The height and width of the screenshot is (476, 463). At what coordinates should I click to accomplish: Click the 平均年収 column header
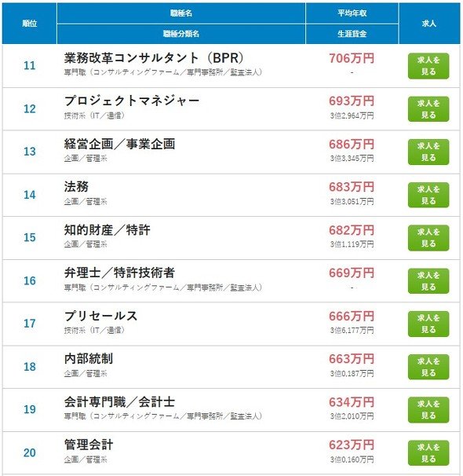pyautogui.click(x=352, y=13)
